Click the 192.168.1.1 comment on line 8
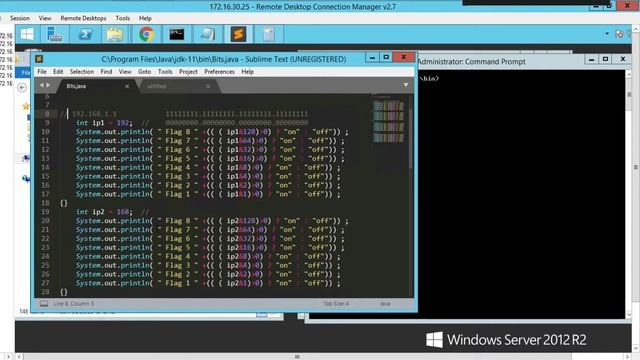The height and width of the screenshot is (360, 640). point(94,114)
